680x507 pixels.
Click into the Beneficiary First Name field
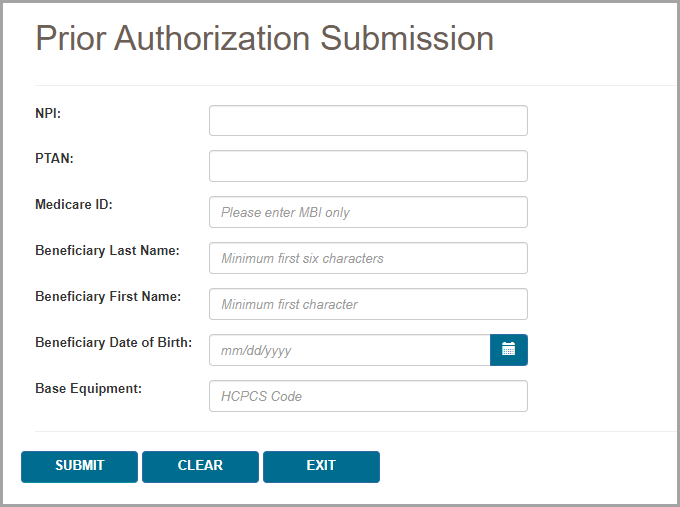368,304
